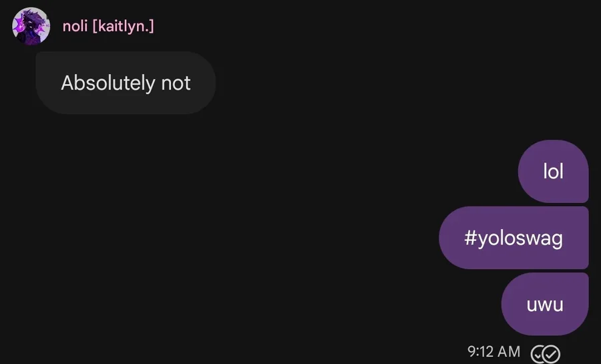
Task: Select the sender name noli [kaitlyn.]
Action: point(108,27)
